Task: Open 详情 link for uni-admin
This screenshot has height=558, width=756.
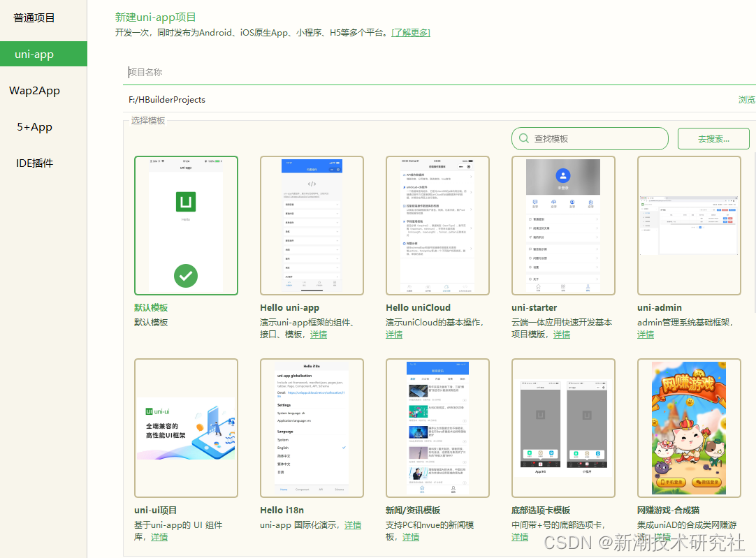Action: tap(646, 335)
